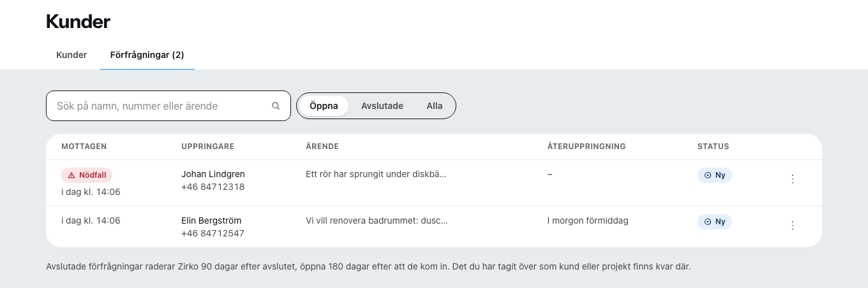Show Öppna requests filter
The height and width of the screenshot is (288, 868).
(324, 106)
